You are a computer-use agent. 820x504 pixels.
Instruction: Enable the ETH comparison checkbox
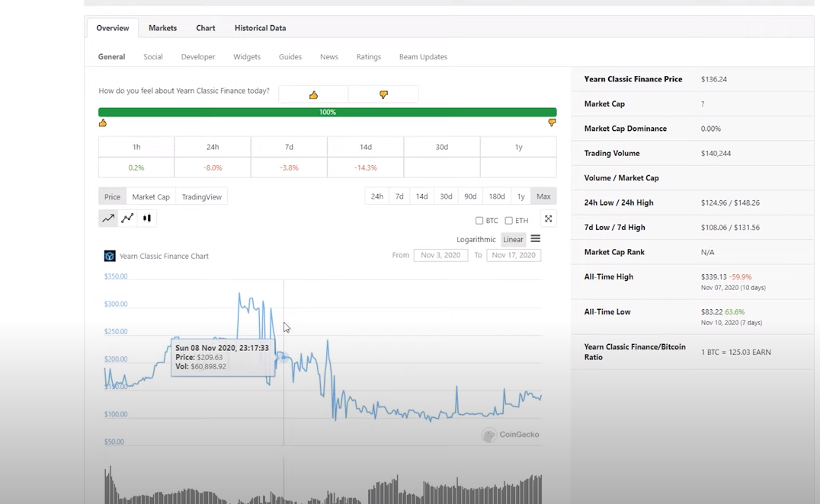[508, 220]
